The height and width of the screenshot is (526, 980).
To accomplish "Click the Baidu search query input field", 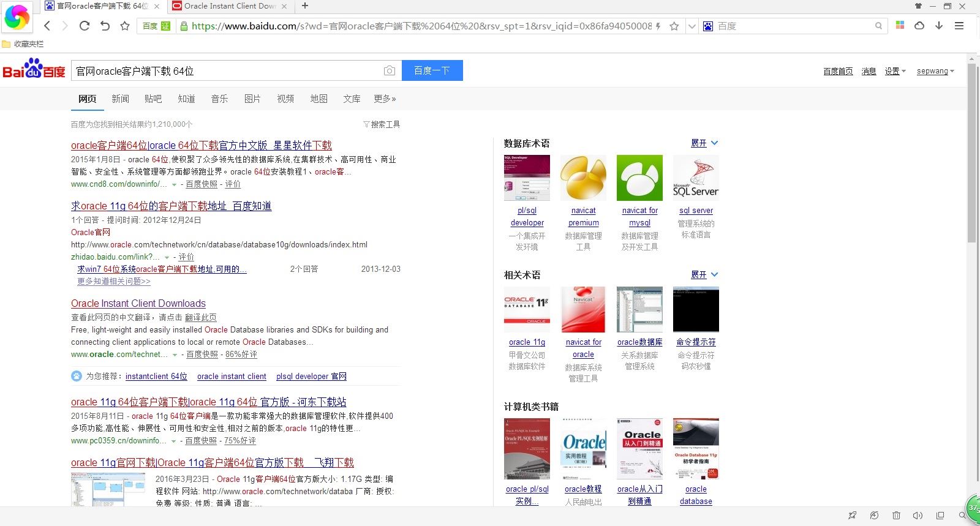I will pyautogui.click(x=227, y=70).
